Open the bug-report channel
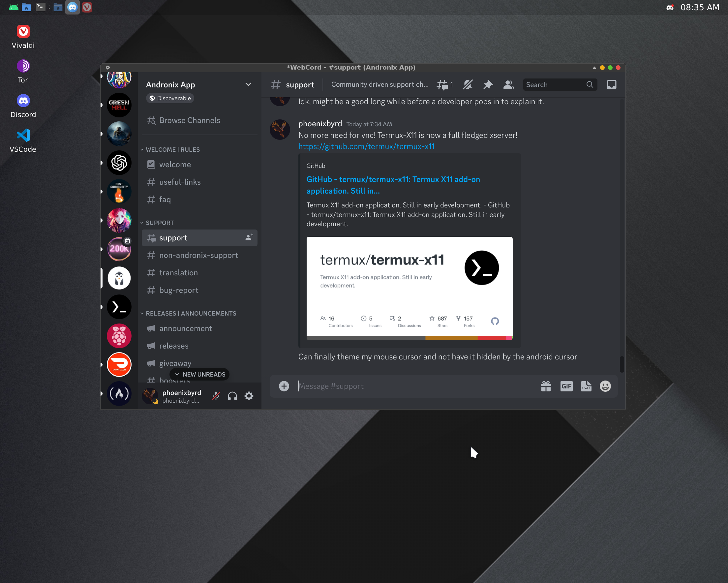This screenshot has width=728, height=583. pyautogui.click(x=199, y=290)
